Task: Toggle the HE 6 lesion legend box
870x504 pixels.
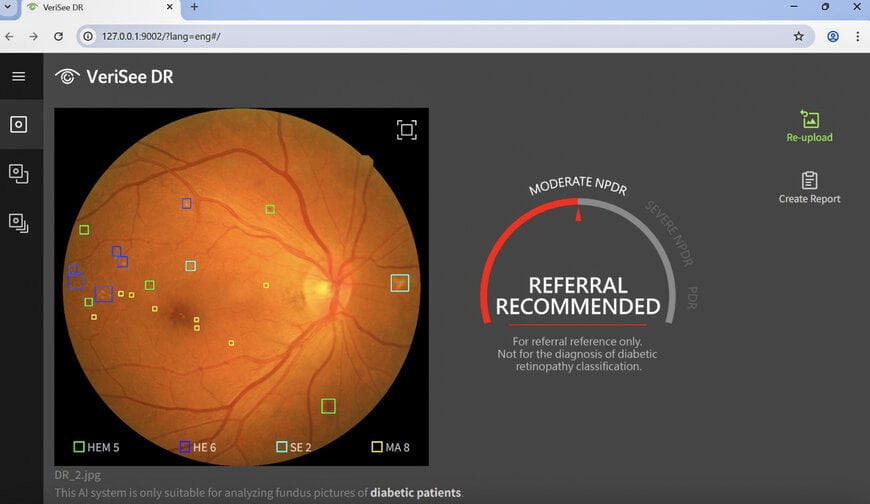Action: click(185, 447)
